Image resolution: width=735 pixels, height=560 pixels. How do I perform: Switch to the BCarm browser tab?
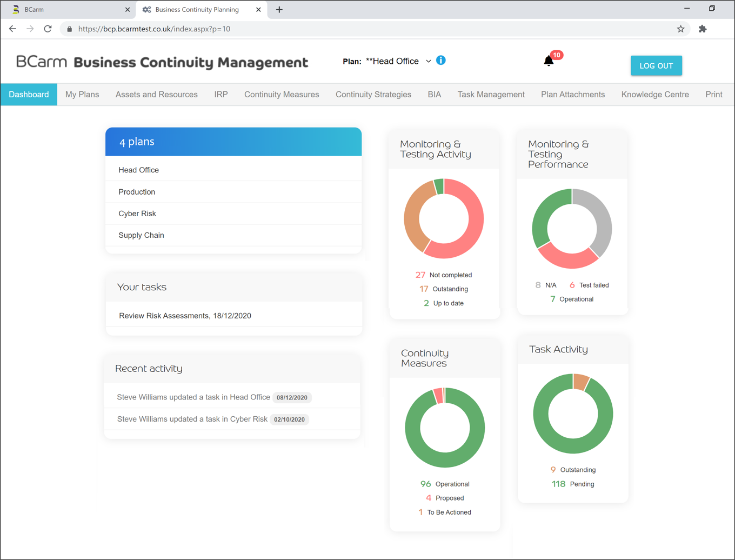(x=65, y=9)
